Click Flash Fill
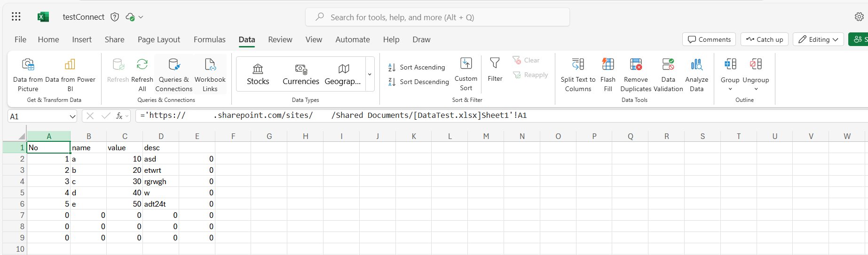 [608, 76]
